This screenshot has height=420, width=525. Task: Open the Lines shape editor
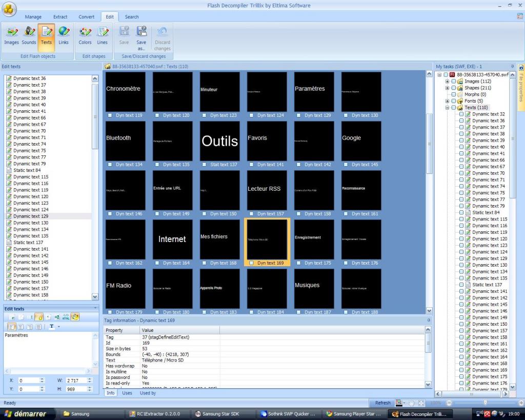(102, 36)
